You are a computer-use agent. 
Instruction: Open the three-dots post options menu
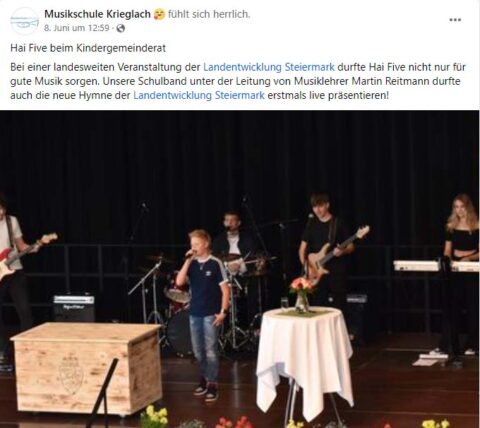[x=455, y=20]
